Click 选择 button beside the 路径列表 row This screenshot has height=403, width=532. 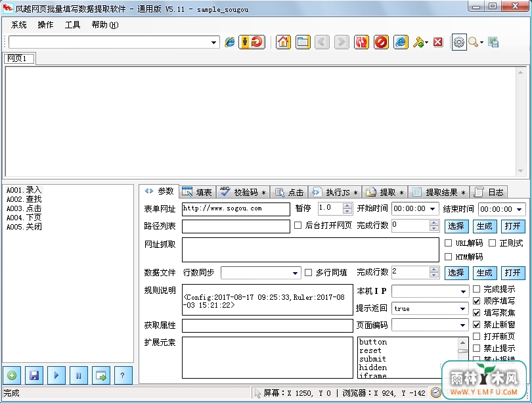point(456,225)
